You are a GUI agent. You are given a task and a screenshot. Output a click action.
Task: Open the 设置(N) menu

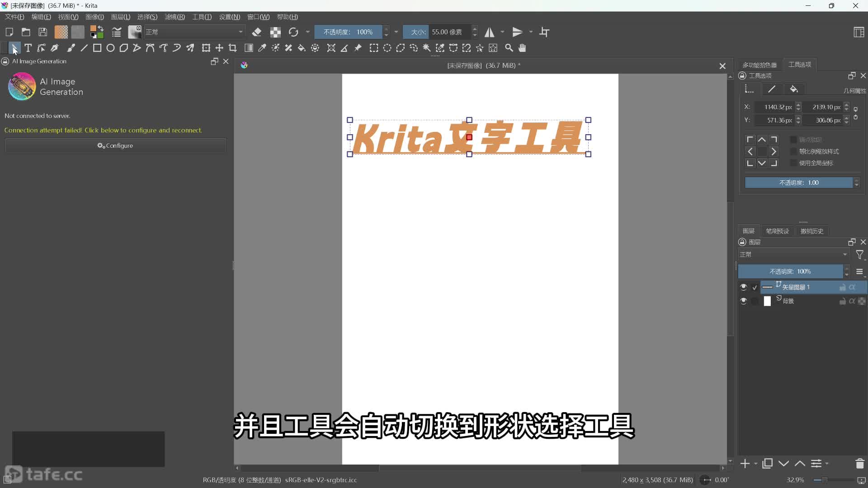pyautogui.click(x=230, y=17)
